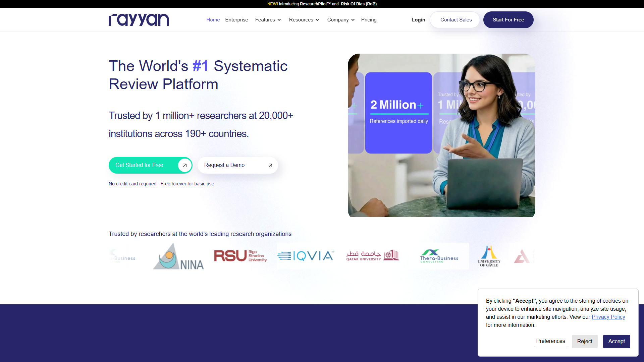Click arrow icon on Request a Demo
Viewport: 644px width, 362px height.
(270, 165)
